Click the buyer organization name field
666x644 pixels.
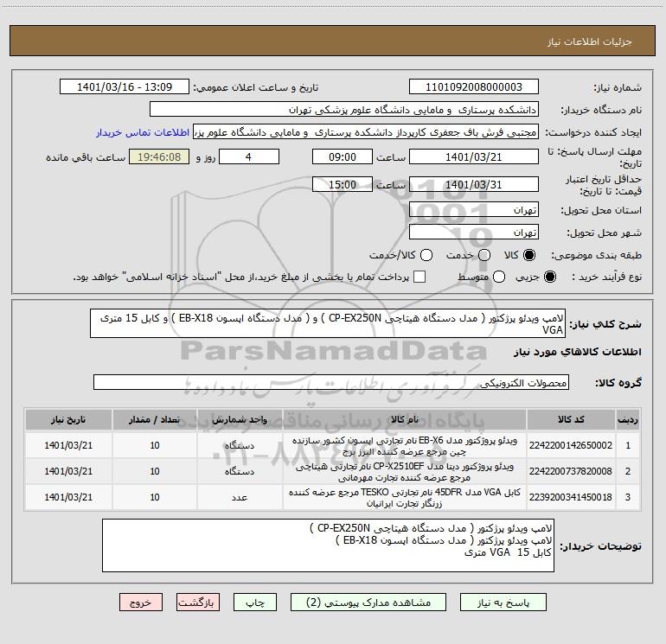pos(344,110)
